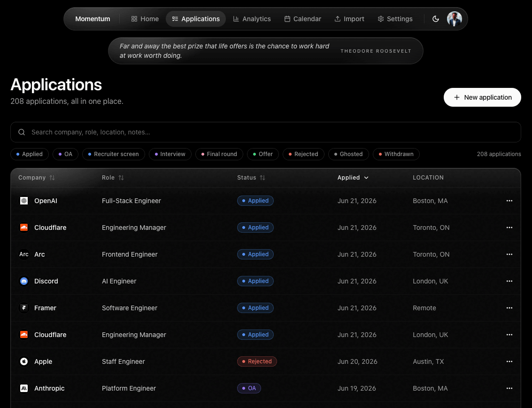Select the Applications tab
This screenshot has height=408, width=532.
(x=196, y=19)
